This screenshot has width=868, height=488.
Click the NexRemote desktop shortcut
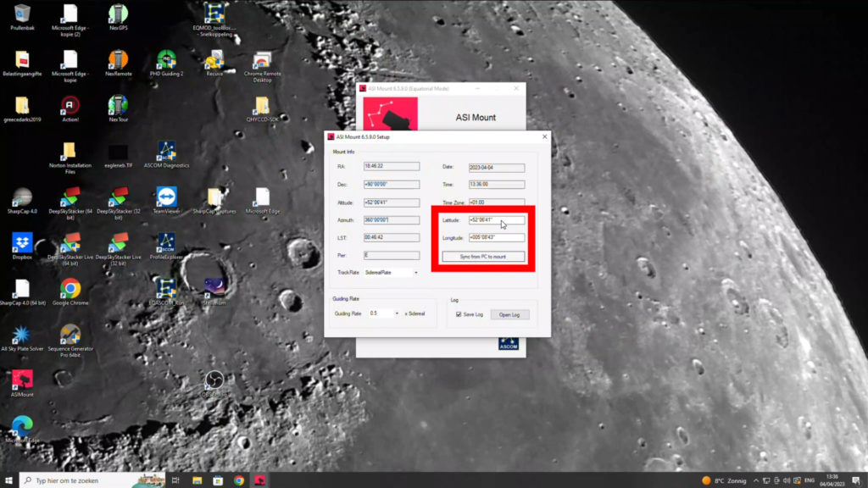pyautogui.click(x=119, y=64)
